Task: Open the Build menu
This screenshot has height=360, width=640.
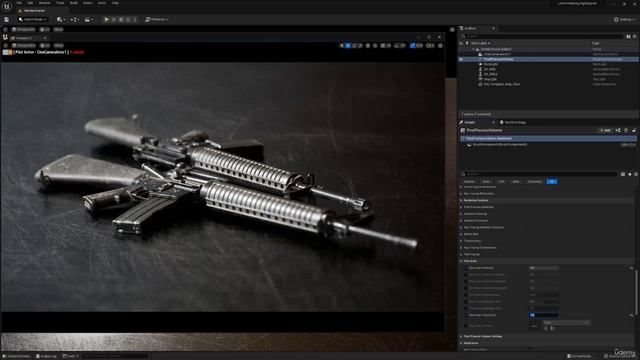Action: [x=74, y=3]
